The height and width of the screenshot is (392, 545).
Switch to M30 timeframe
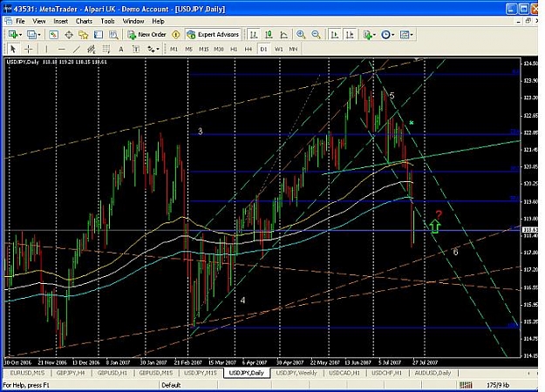219,50
